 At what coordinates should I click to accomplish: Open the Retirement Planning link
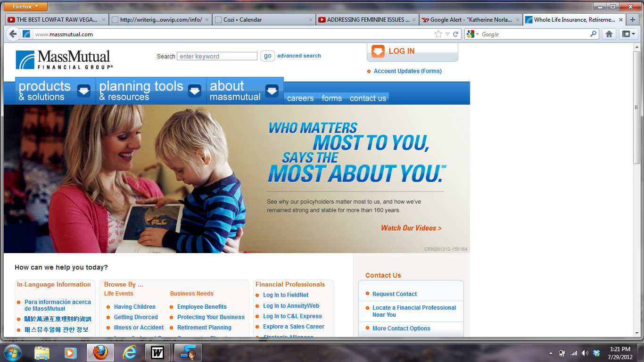[x=204, y=328]
